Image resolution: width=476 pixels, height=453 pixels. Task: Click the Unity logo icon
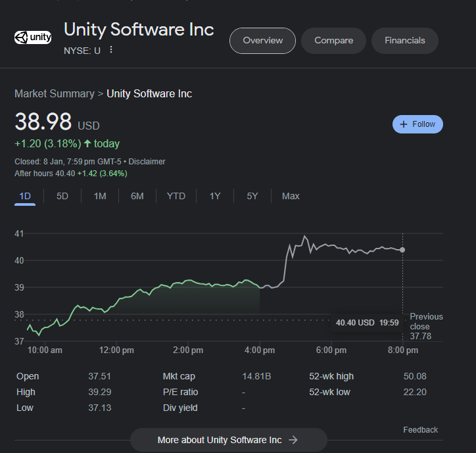(x=33, y=37)
